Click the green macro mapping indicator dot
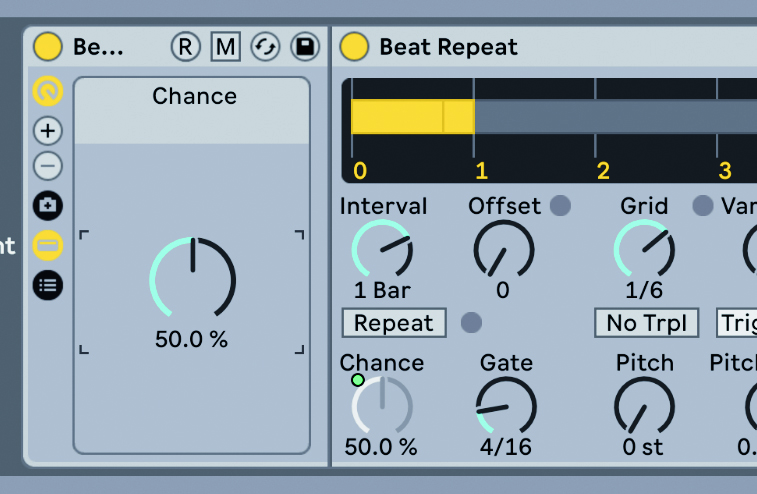The width and height of the screenshot is (757, 494). click(358, 380)
